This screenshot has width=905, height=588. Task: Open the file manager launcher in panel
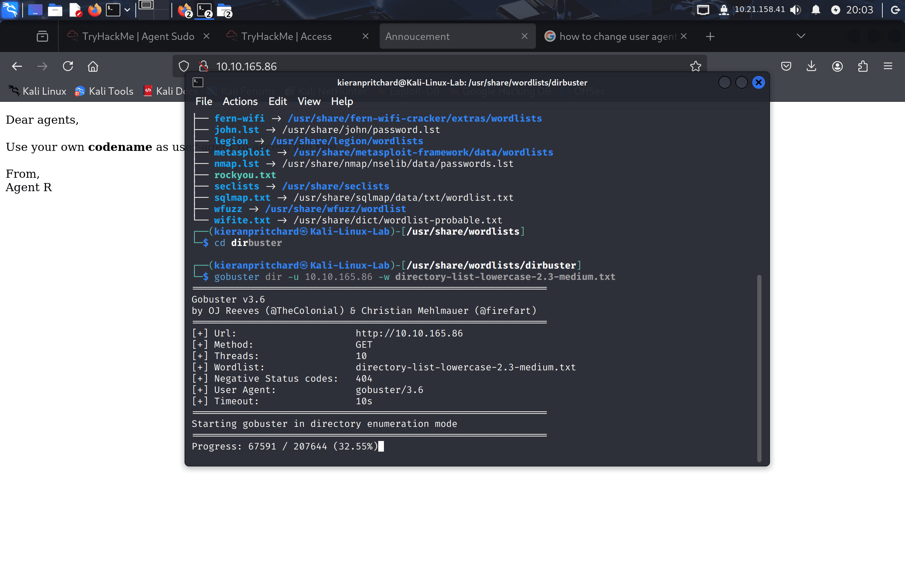coord(55,10)
